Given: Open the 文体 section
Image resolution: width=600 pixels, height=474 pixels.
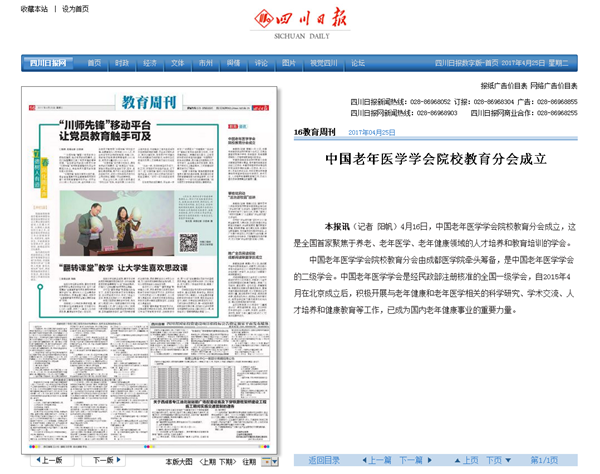Looking at the screenshot, I should [178, 63].
